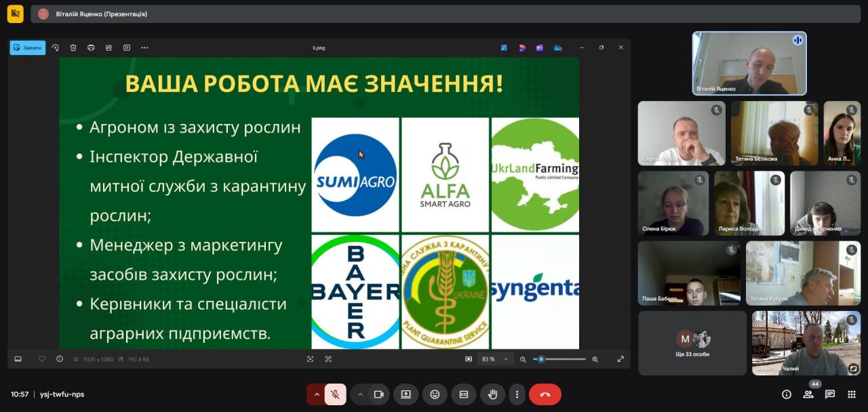Click the file size 797.4 КБ text
The width and height of the screenshot is (868, 412).
pyautogui.click(x=138, y=359)
